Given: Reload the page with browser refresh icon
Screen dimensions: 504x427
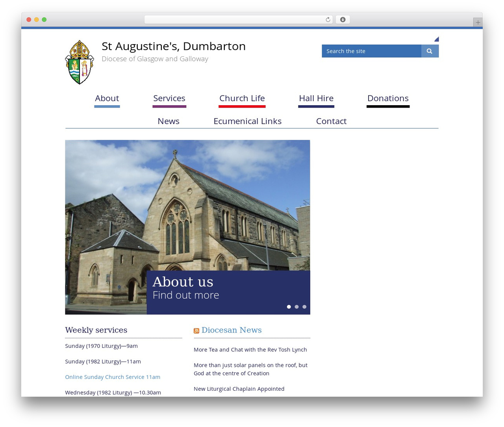Looking at the screenshot, I should tap(328, 20).
